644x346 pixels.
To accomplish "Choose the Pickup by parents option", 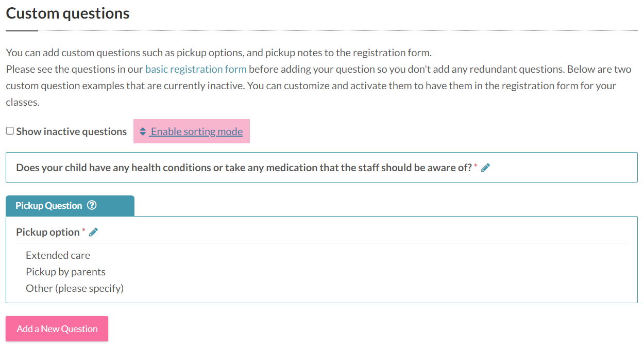I will (65, 272).
